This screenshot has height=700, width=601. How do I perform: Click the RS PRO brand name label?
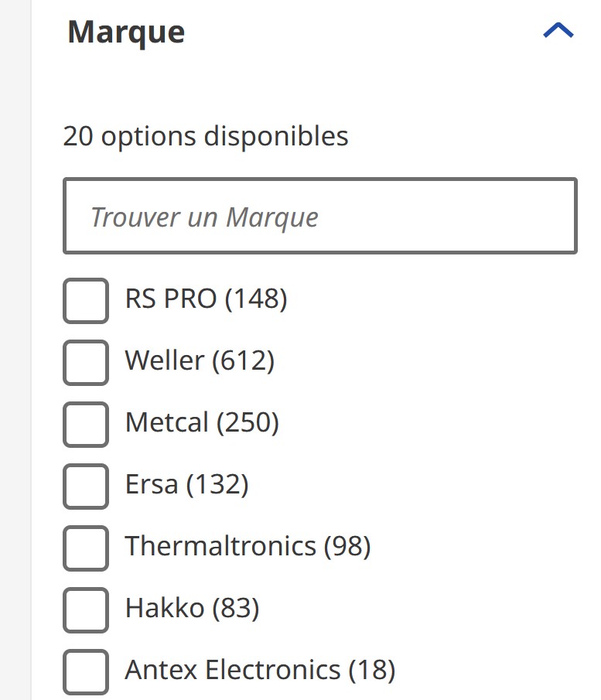171,299
